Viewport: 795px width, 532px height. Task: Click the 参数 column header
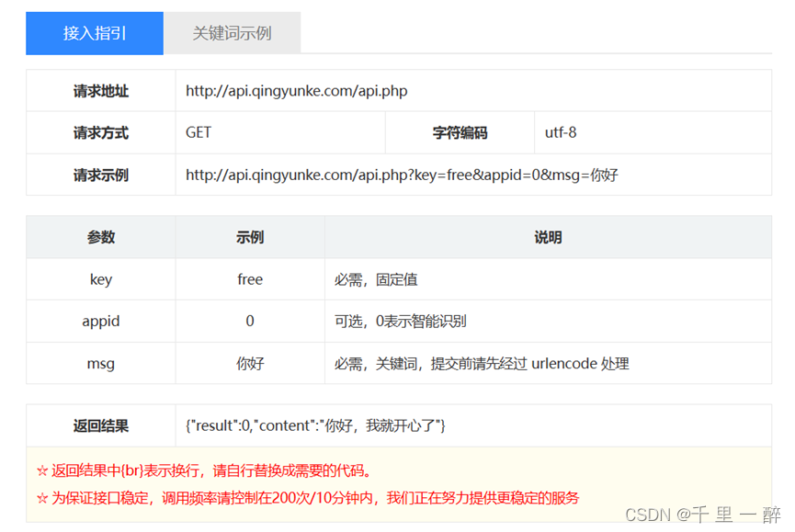(x=100, y=236)
